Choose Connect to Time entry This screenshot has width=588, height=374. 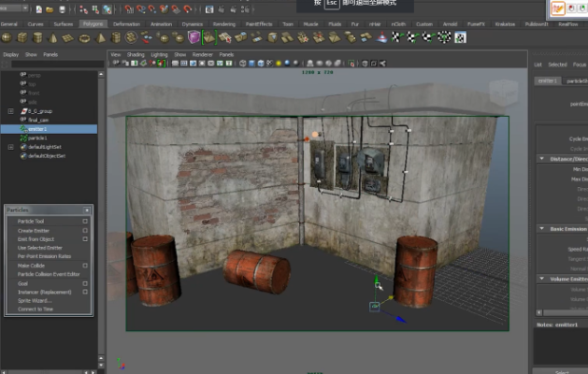click(x=36, y=309)
